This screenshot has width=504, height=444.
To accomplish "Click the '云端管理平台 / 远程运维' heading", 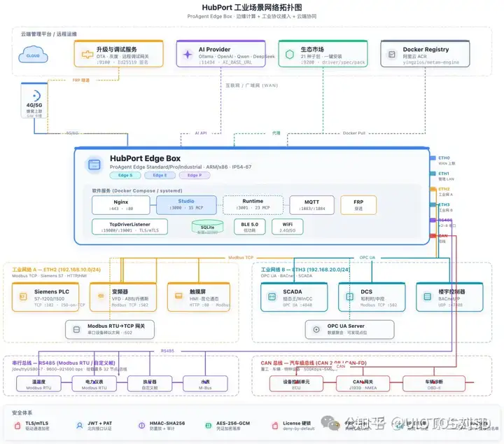I will (49, 34).
